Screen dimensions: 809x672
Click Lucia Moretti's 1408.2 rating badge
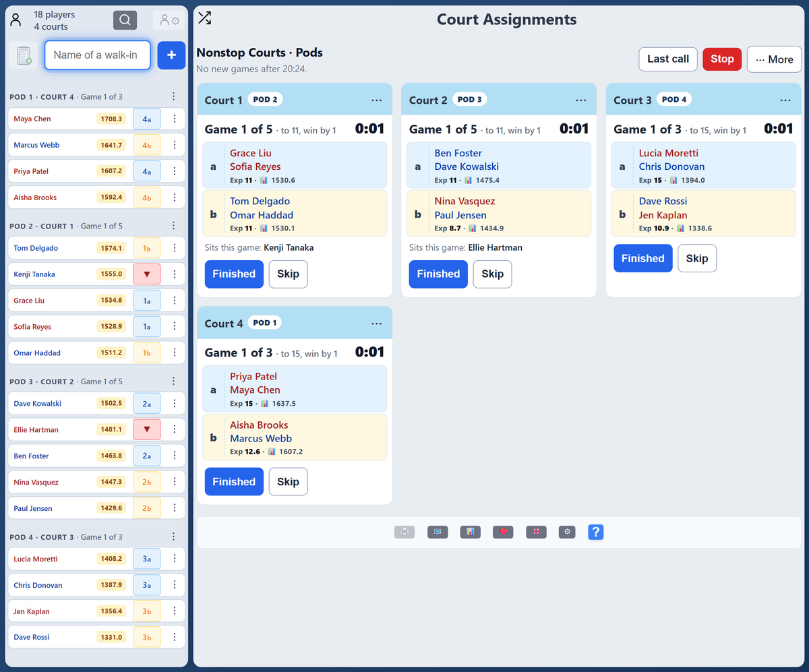coord(111,559)
